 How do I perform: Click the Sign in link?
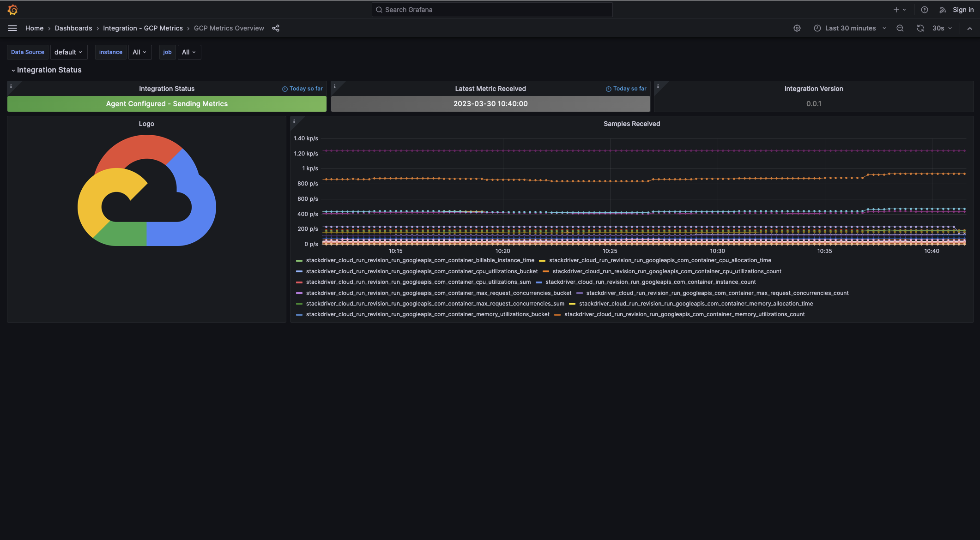tap(963, 10)
